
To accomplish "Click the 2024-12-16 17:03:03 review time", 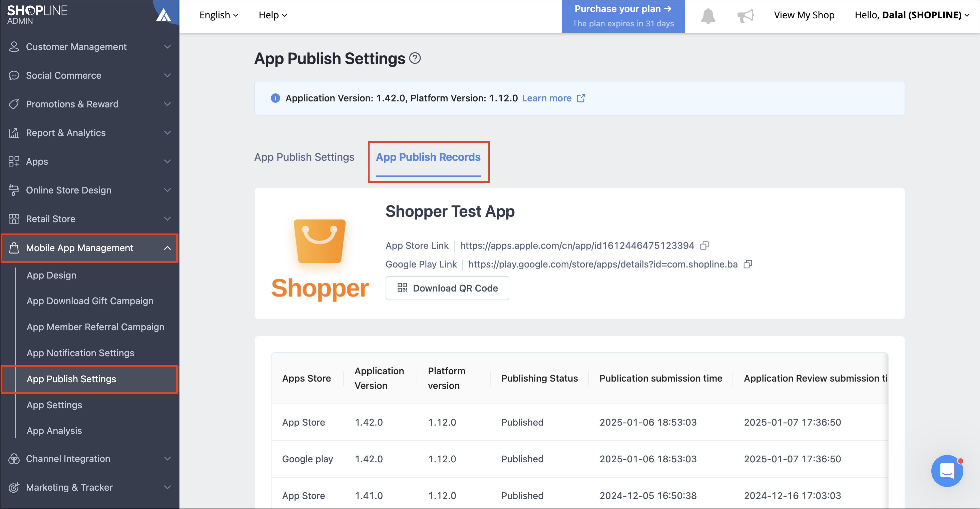I will coord(792,496).
